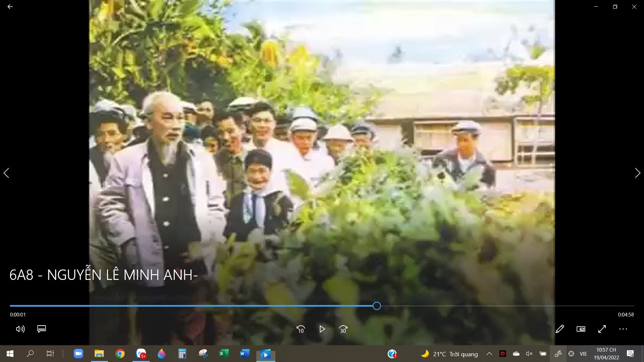Open Microsoft Word from the taskbar
Viewport: 644px width, 362px height.
(245, 354)
